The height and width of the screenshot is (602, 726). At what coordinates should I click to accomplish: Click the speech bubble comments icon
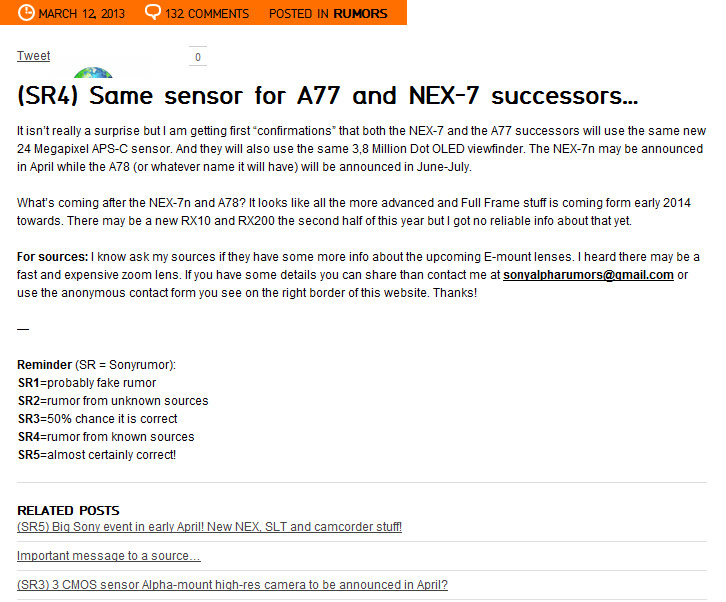(x=153, y=13)
